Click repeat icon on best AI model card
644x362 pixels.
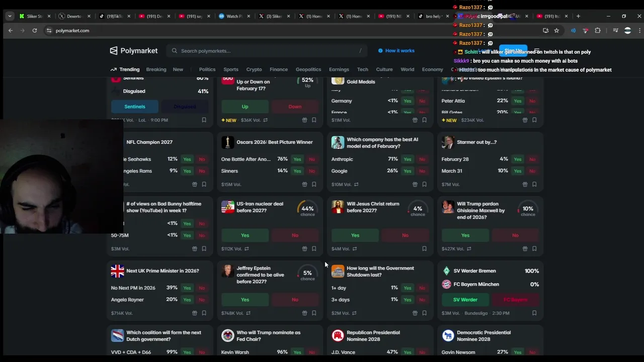pos(356,185)
